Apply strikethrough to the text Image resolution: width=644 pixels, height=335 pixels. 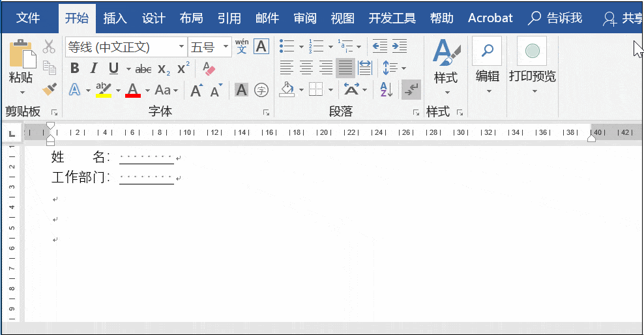click(143, 68)
